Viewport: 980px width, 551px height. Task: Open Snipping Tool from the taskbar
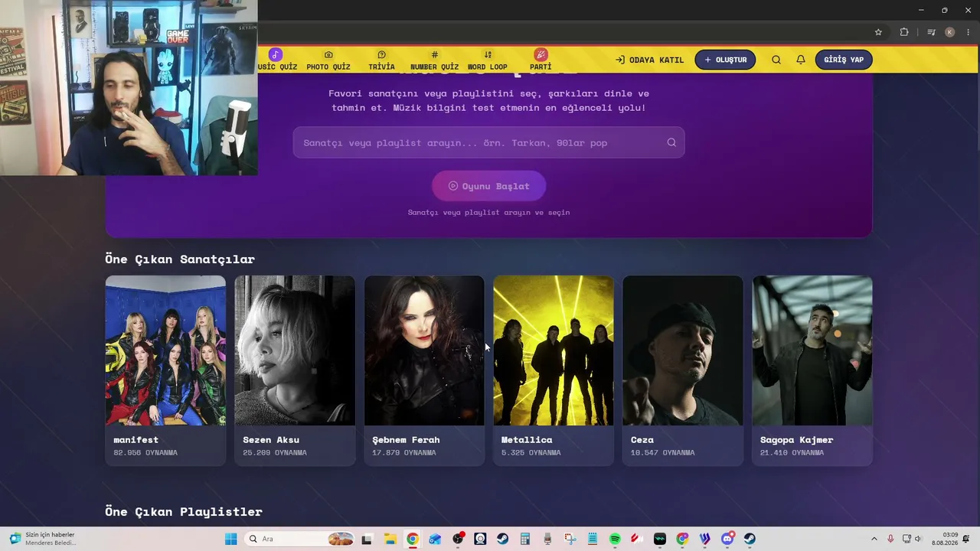pos(570,539)
